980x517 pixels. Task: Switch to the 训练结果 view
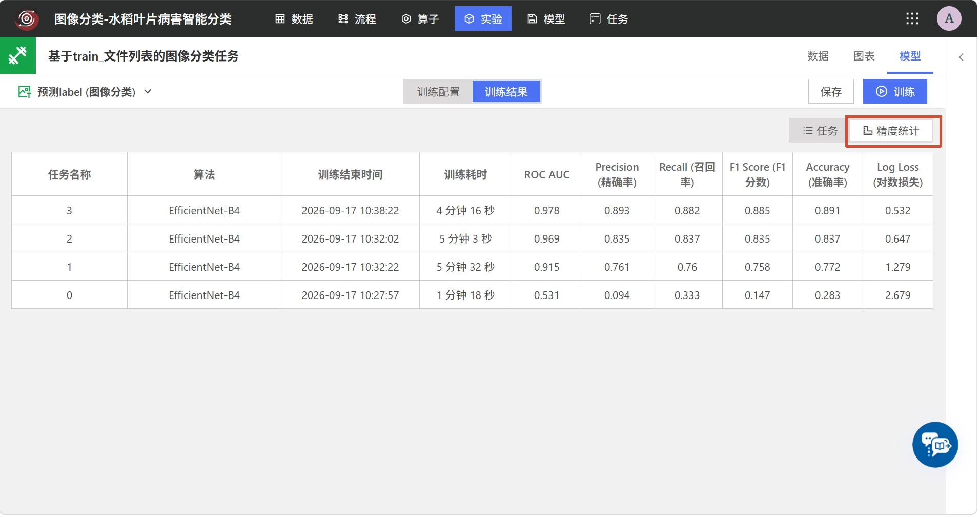(x=506, y=92)
